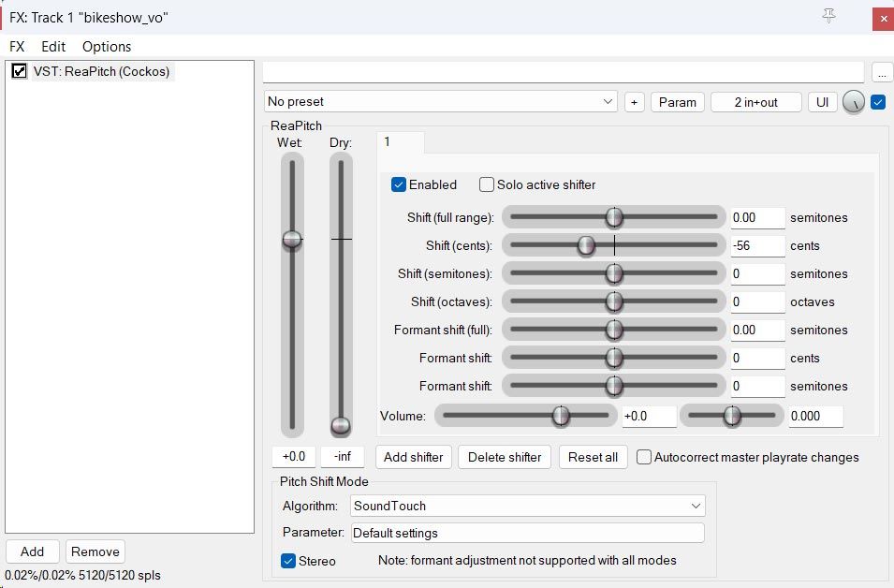Enable Autocorrect master playrate changes
The height and width of the screenshot is (588, 894).
coord(643,457)
